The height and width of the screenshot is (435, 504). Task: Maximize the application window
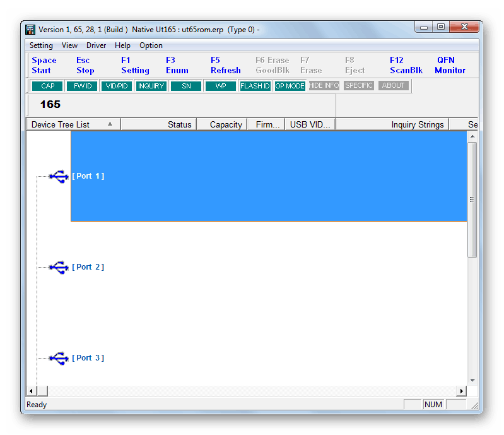click(441, 27)
